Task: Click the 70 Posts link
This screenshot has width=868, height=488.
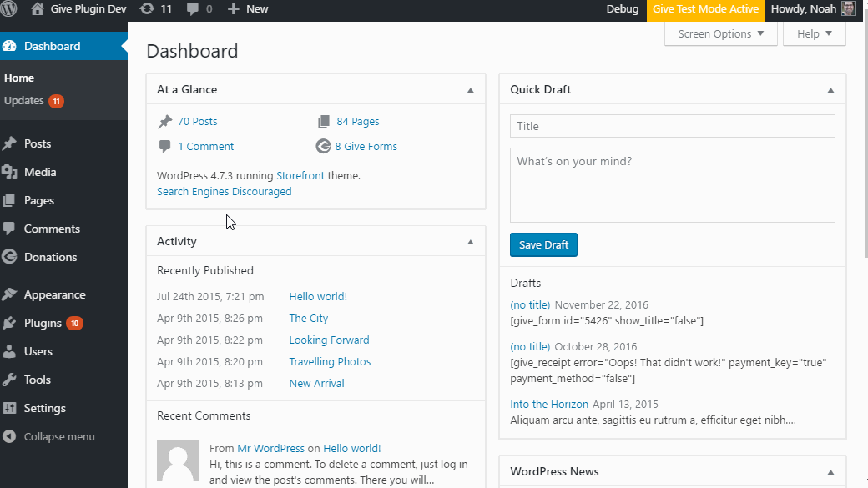Action: tap(198, 122)
